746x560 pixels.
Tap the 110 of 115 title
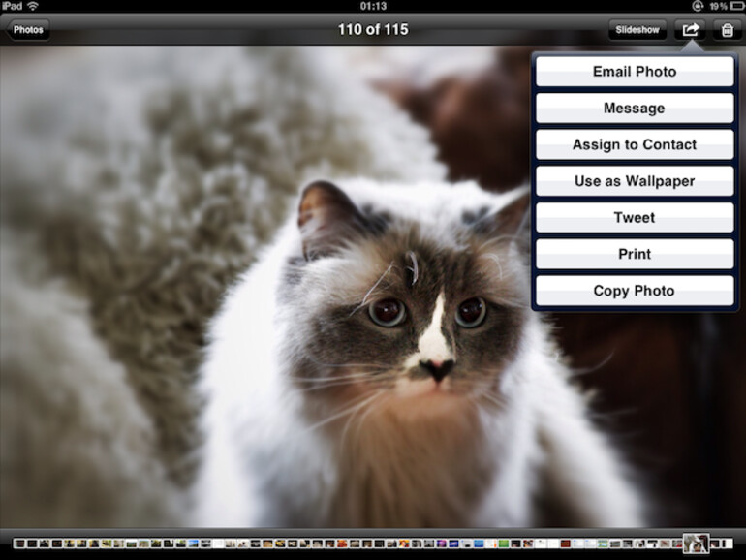click(x=373, y=29)
